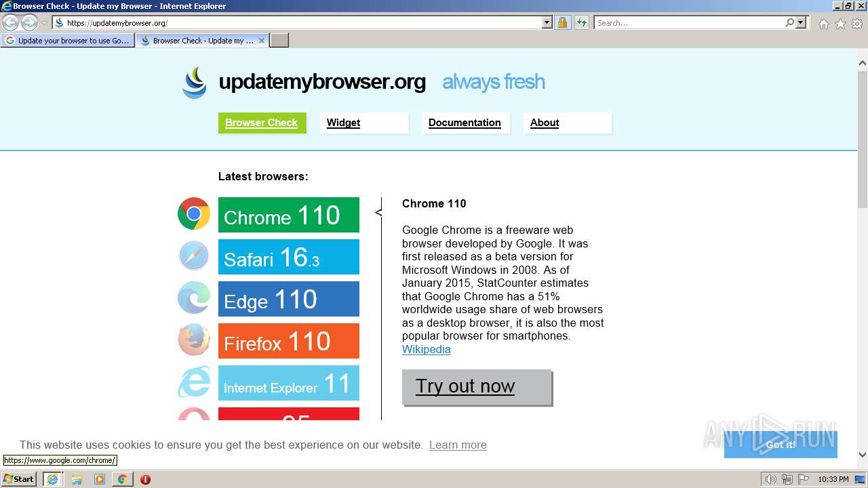The width and height of the screenshot is (868, 488).
Task: Open Chrome from the taskbar
Action: click(x=122, y=479)
